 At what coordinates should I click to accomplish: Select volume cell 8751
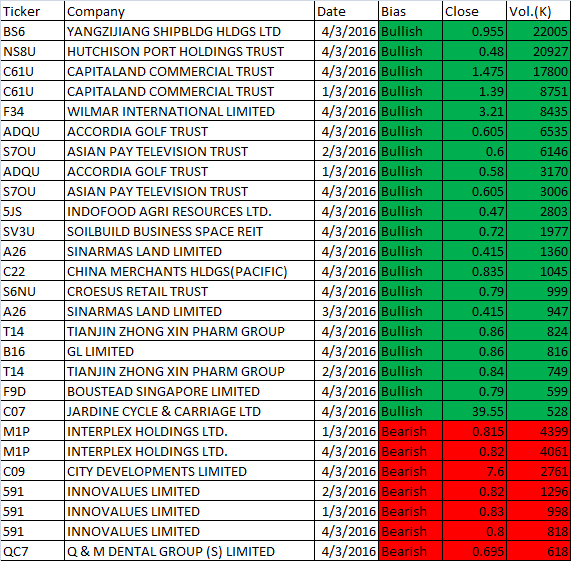[x=538, y=91]
